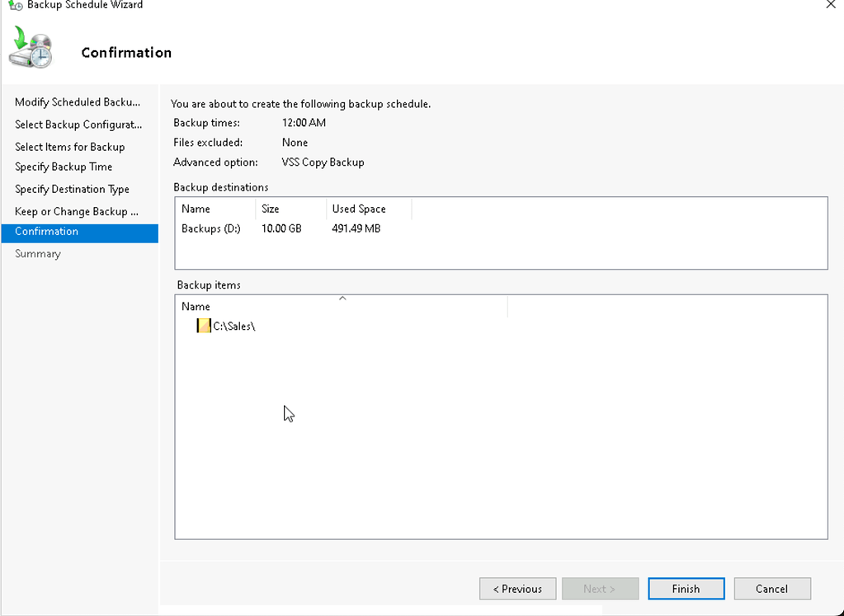Close the Backup Schedule Wizard window
The height and width of the screenshot is (616, 844).
pos(830,5)
